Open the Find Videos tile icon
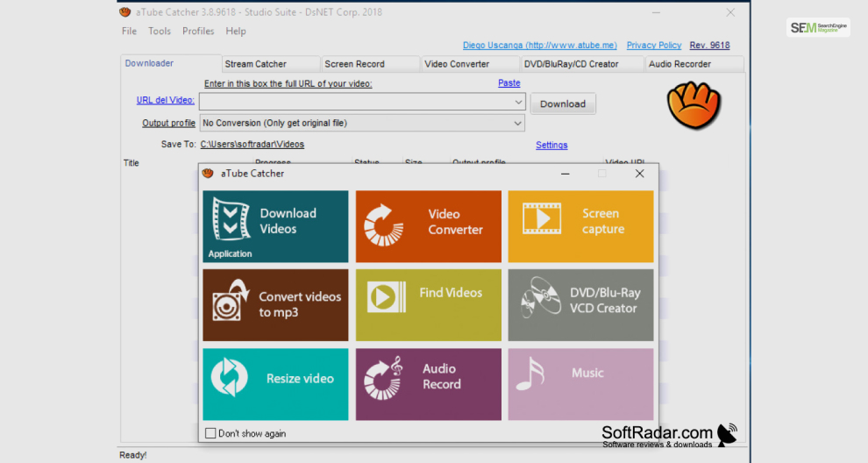This screenshot has width=868, height=463. coord(387,297)
